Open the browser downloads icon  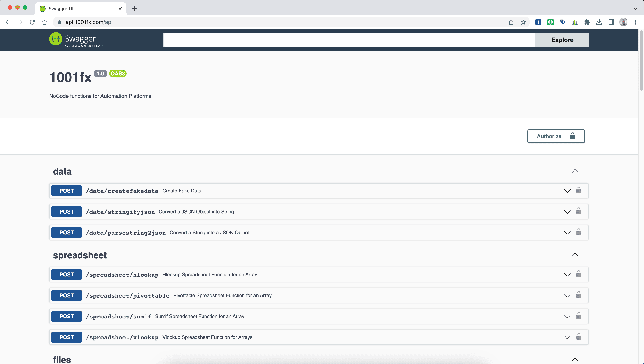(599, 22)
